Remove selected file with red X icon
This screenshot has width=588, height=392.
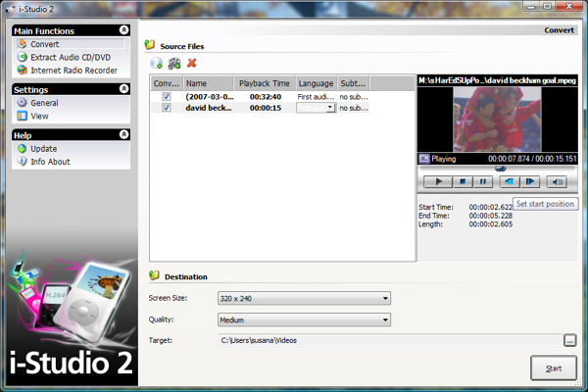192,63
